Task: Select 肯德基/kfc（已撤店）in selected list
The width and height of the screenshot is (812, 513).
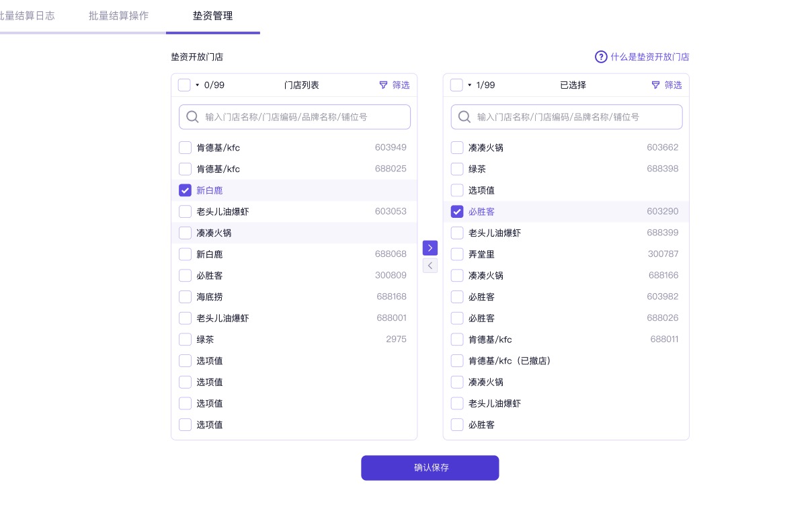Action: (x=457, y=361)
